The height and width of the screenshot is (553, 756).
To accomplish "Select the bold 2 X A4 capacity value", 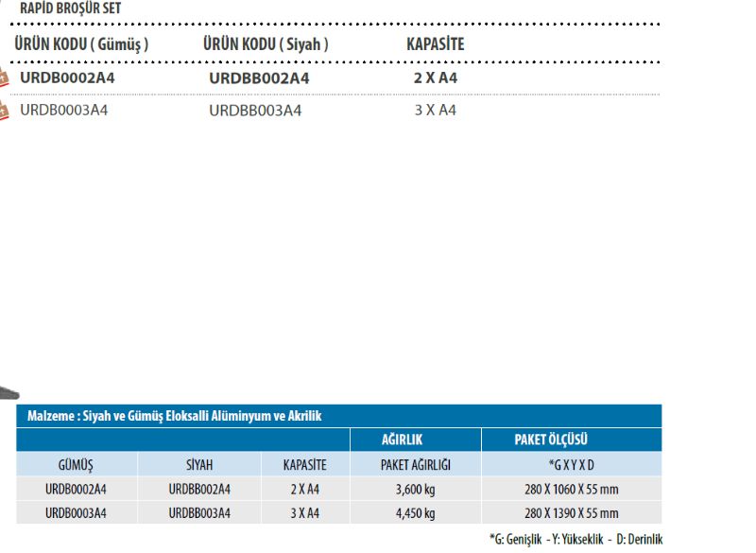I will (435, 78).
